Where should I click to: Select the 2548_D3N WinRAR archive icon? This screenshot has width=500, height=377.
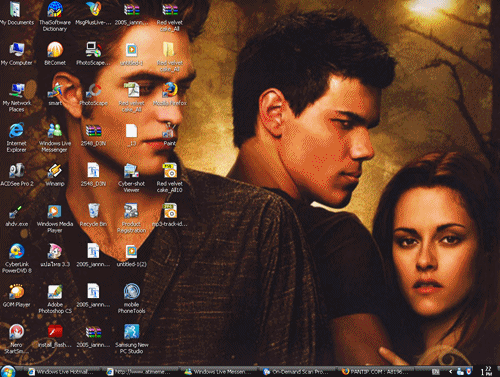point(93,134)
